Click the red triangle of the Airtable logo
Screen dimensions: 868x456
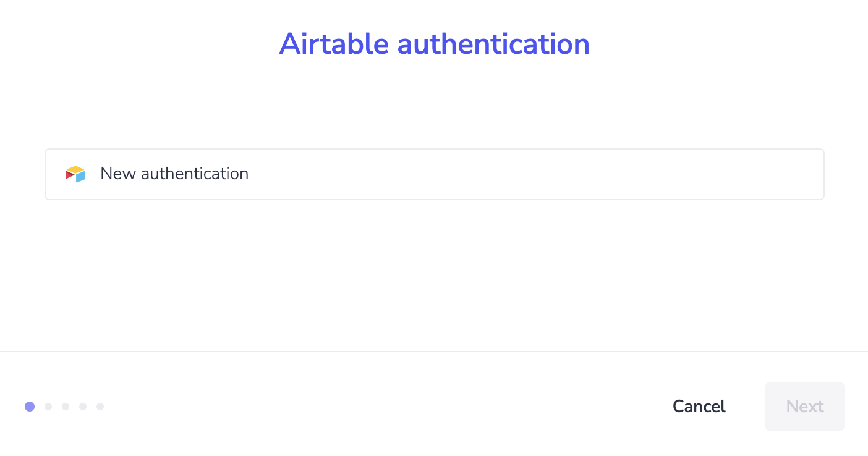pos(70,175)
